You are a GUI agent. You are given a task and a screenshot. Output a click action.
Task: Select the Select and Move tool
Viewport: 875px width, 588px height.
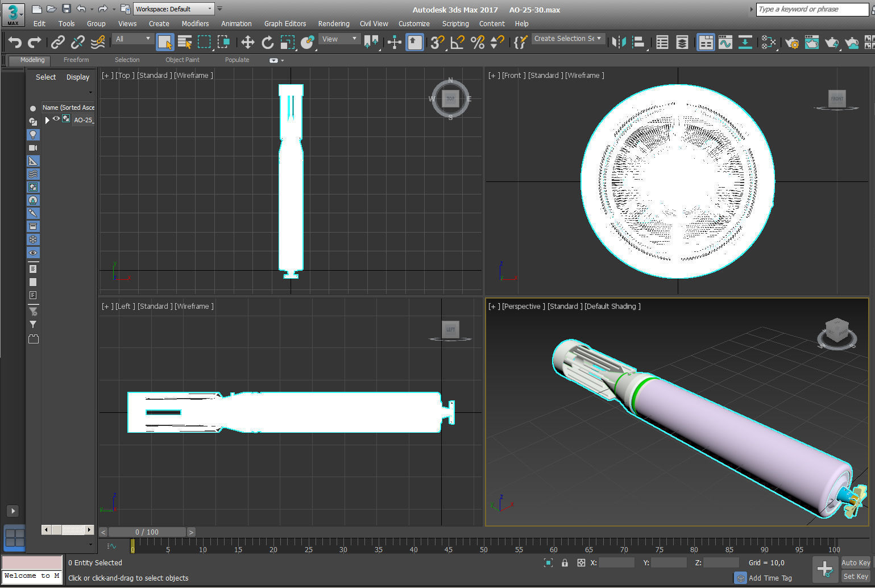tap(247, 42)
